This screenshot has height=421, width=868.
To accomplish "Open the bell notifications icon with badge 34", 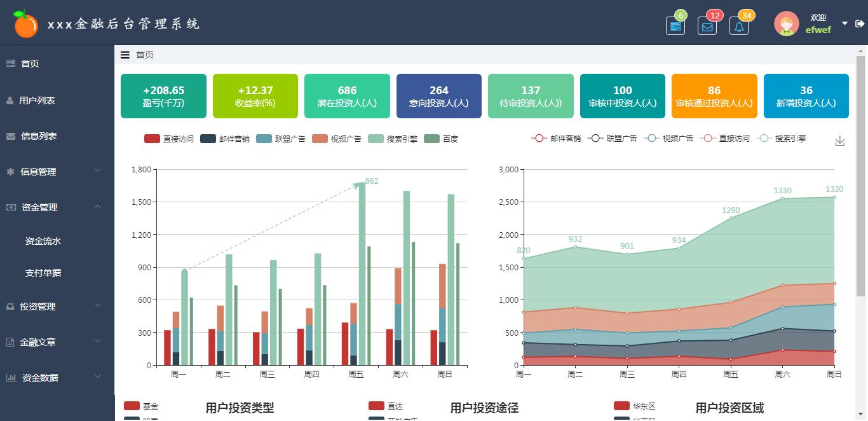I will click(x=739, y=26).
